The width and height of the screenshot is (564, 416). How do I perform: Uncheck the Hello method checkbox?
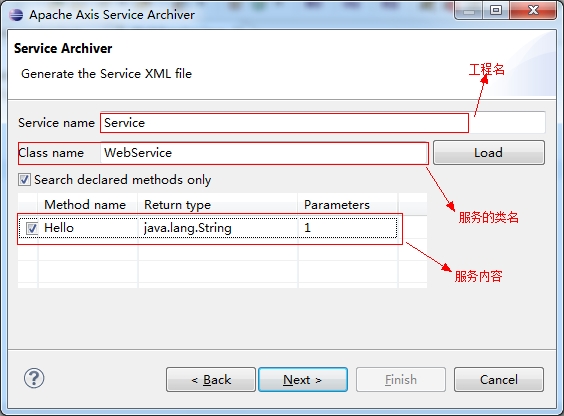(32, 228)
